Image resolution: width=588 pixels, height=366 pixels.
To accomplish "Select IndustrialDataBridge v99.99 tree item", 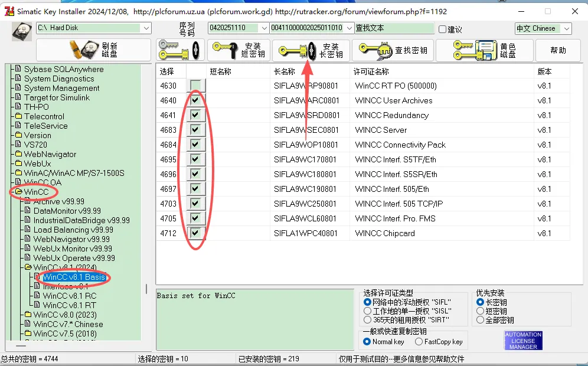I will (81, 220).
